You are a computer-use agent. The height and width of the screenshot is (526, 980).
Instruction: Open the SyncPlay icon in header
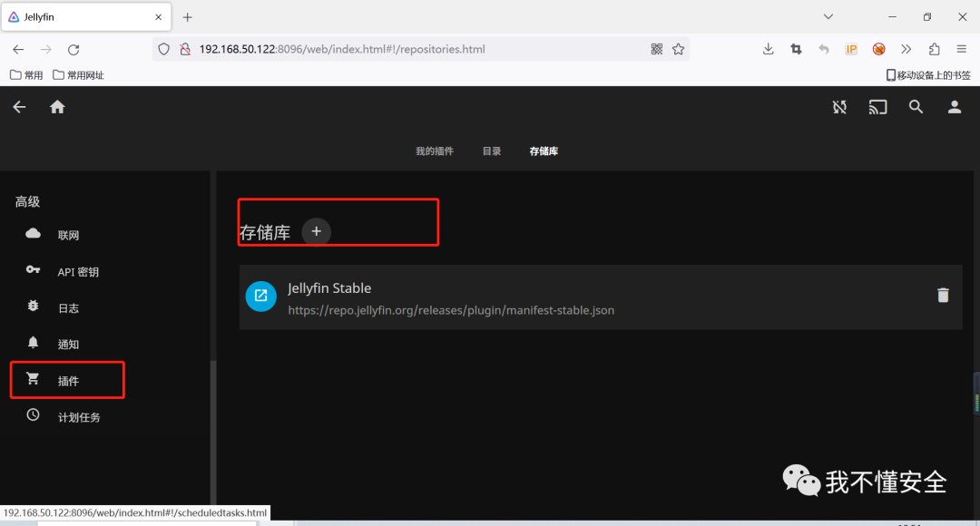(x=839, y=107)
